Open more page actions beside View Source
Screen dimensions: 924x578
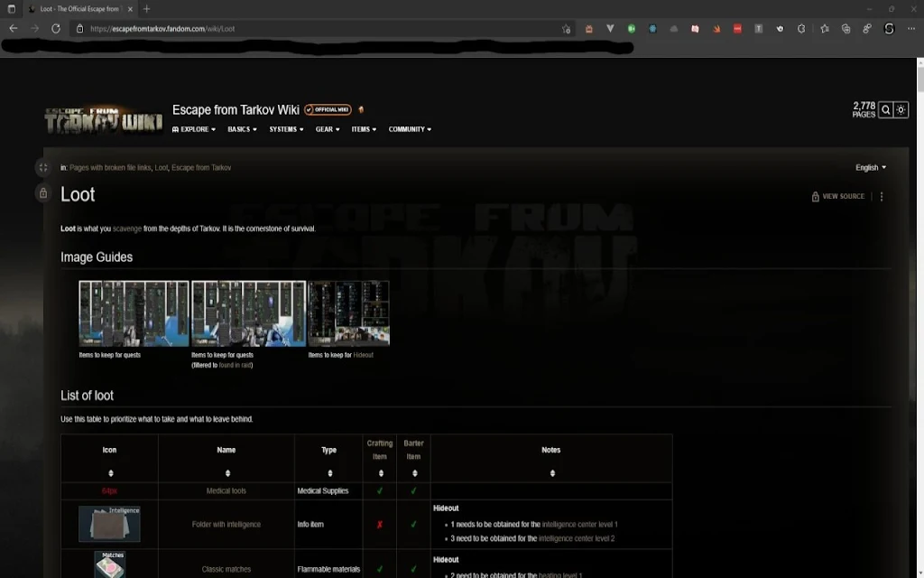tap(882, 196)
